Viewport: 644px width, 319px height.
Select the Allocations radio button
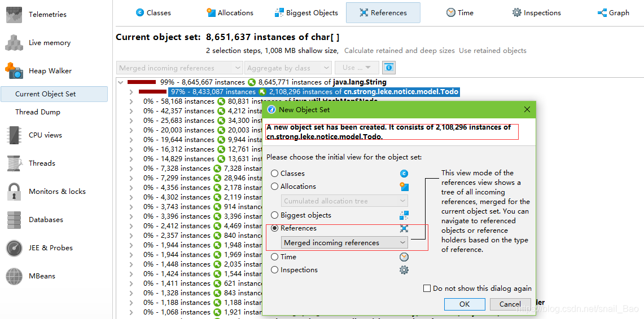(274, 187)
